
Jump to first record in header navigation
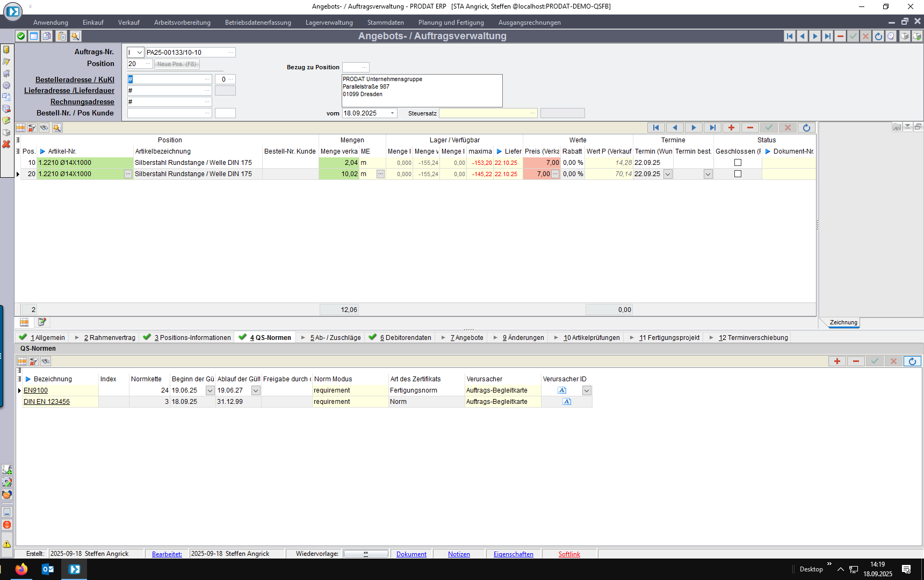pyautogui.click(x=789, y=36)
